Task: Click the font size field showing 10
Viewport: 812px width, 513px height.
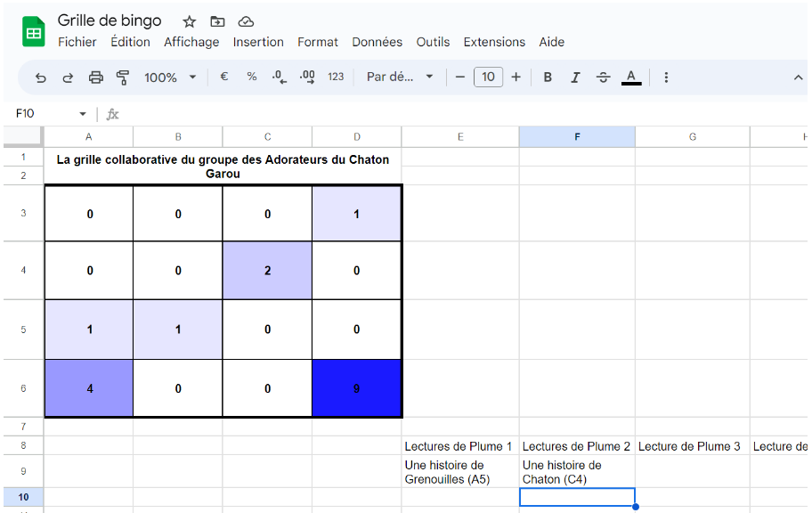Action: (x=488, y=77)
